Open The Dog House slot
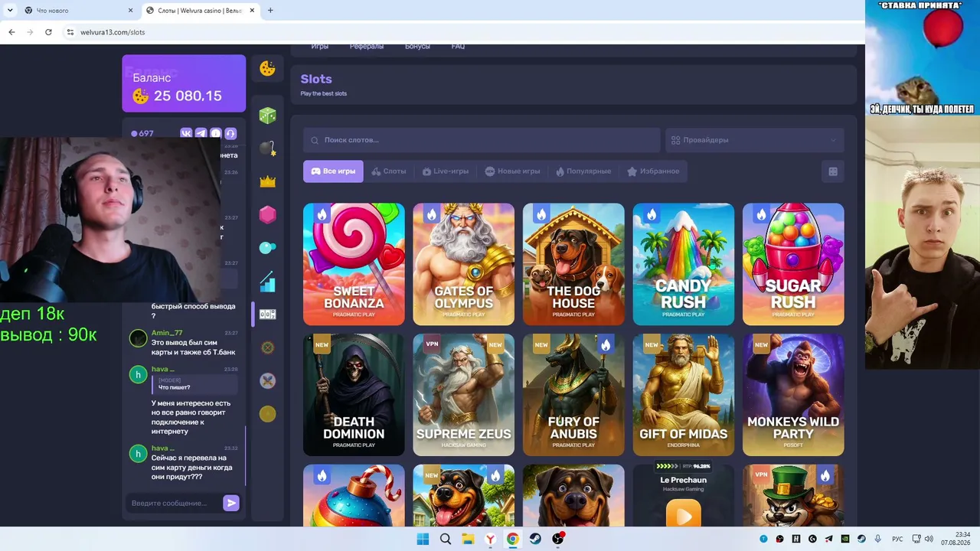The image size is (980, 551). coord(573,264)
